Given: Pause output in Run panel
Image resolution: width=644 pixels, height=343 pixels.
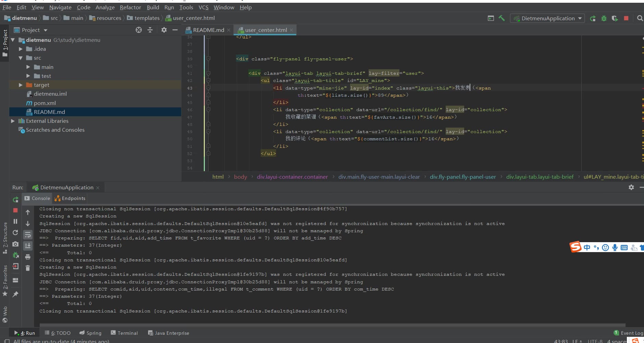Looking at the screenshot, I should coord(15,221).
